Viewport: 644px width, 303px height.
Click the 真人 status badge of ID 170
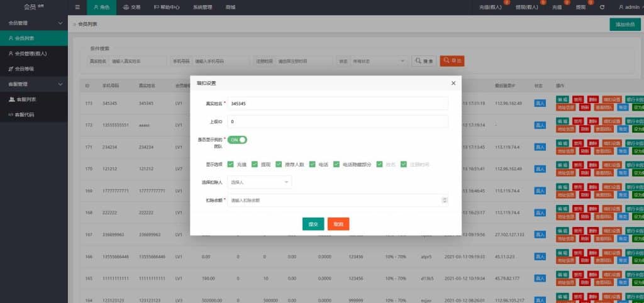pos(540,168)
